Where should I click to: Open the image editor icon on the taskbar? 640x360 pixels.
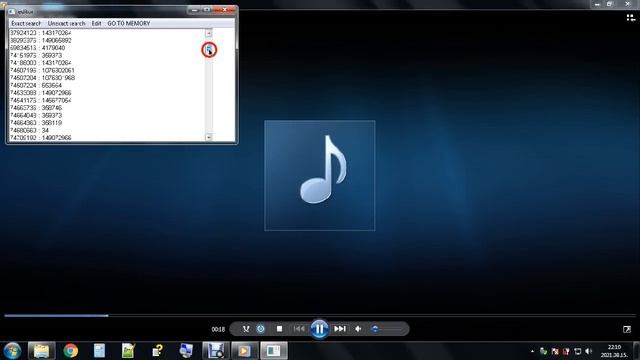tap(128, 351)
